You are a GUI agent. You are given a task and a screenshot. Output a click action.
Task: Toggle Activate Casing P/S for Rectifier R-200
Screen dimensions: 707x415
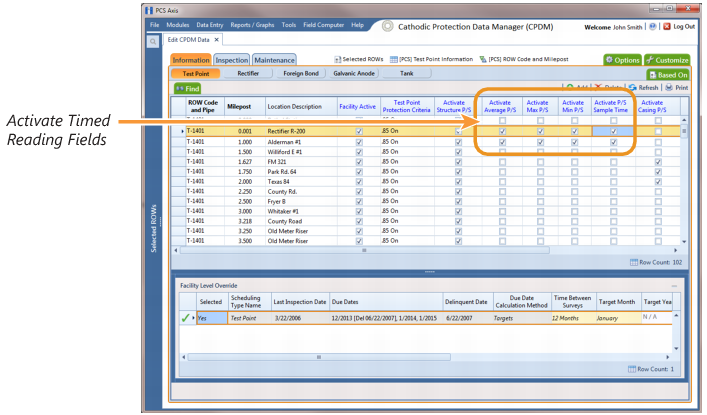658,131
